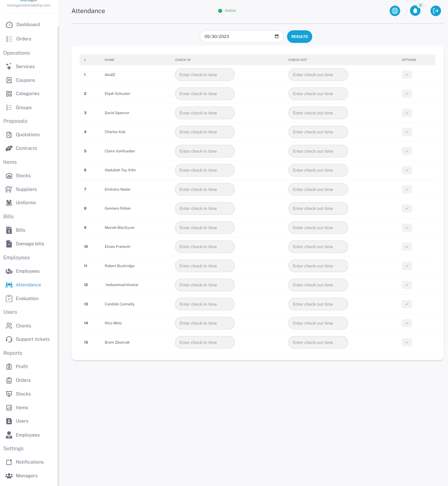The width and height of the screenshot is (448, 486).
Task: Open the Managers settings link
Action: (x=26, y=476)
